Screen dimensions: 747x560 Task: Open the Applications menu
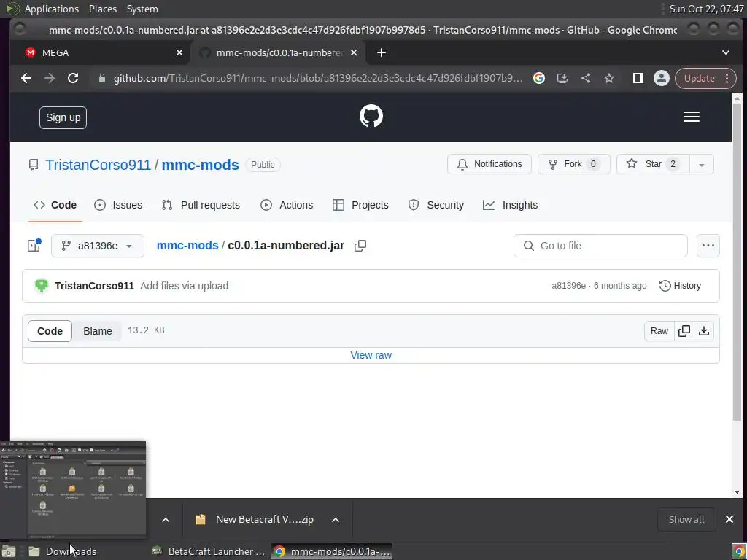point(52,9)
